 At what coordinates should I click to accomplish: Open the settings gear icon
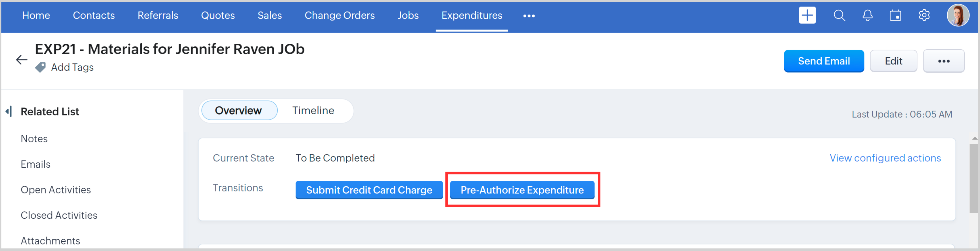pos(924,16)
